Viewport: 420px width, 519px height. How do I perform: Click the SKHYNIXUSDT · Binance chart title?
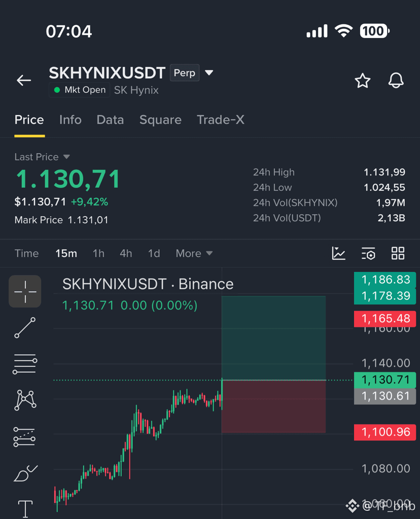(148, 284)
